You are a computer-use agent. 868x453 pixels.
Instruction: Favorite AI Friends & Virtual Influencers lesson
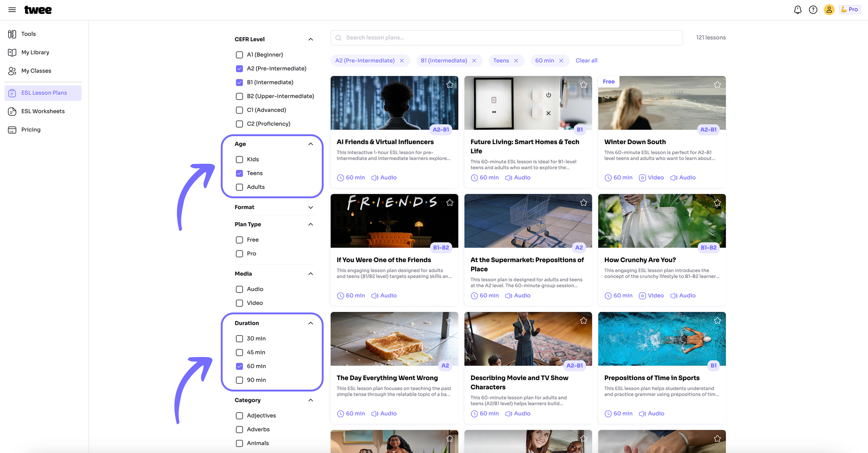pos(449,85)
